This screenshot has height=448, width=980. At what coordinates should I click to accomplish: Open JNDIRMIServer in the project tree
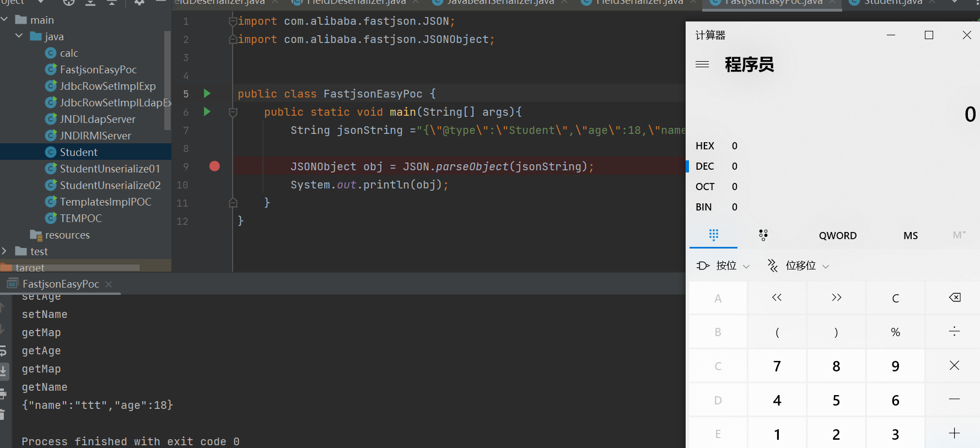[x=95, y=136]
